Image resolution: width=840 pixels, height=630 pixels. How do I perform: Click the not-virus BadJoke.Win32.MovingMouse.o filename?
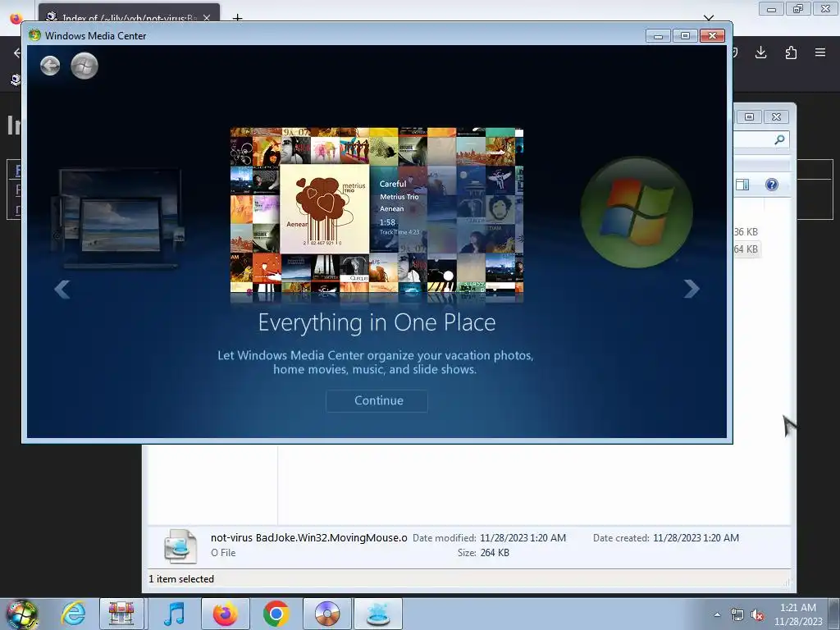[x=309, y=538]
